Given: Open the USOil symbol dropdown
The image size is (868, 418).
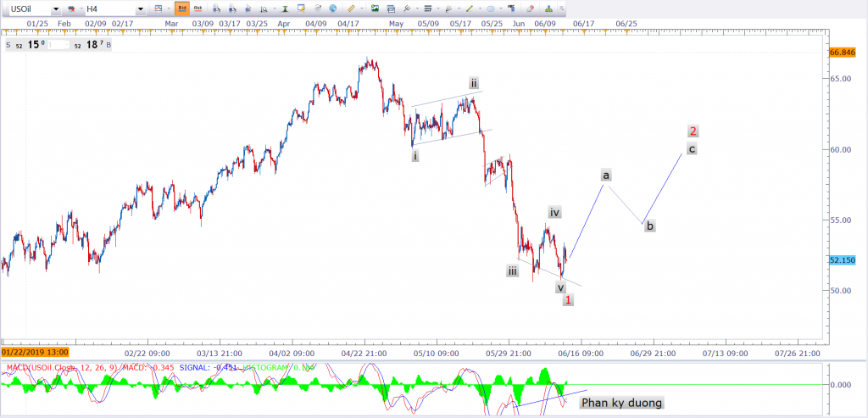Looking at the screenshot, I should [55, 8].
